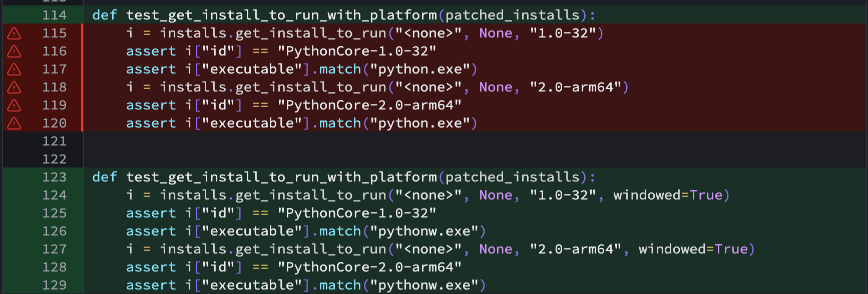Click the warning icon on line 119
The height and width of the screenshot is (294, 868).
(x=14, y=105)
